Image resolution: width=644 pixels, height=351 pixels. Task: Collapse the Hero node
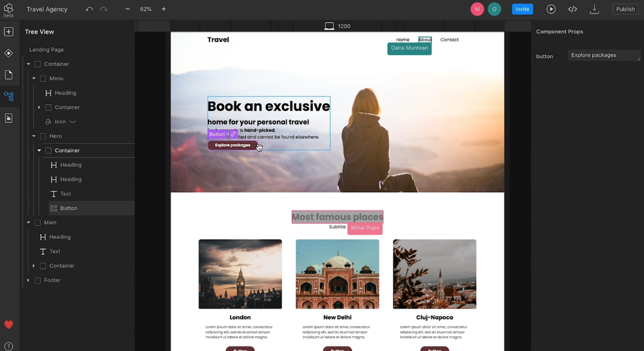33,136
